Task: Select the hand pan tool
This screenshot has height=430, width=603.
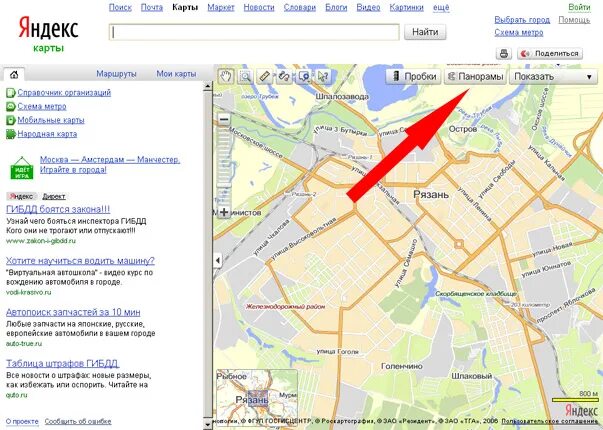Action: coord(226,76)
